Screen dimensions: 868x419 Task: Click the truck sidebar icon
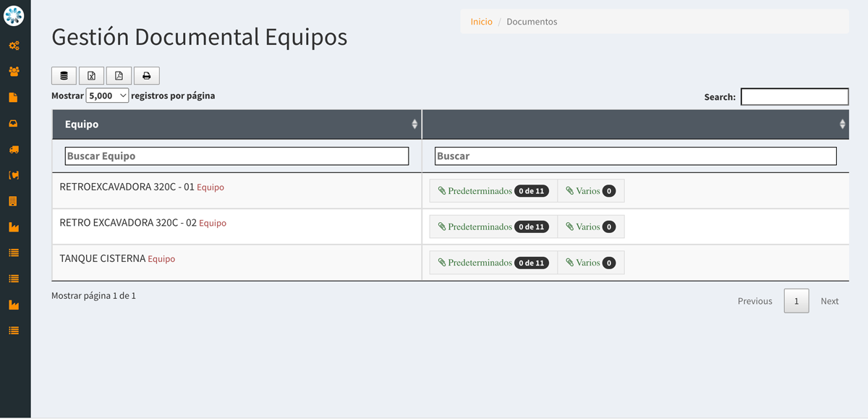[x=14, y=150]
